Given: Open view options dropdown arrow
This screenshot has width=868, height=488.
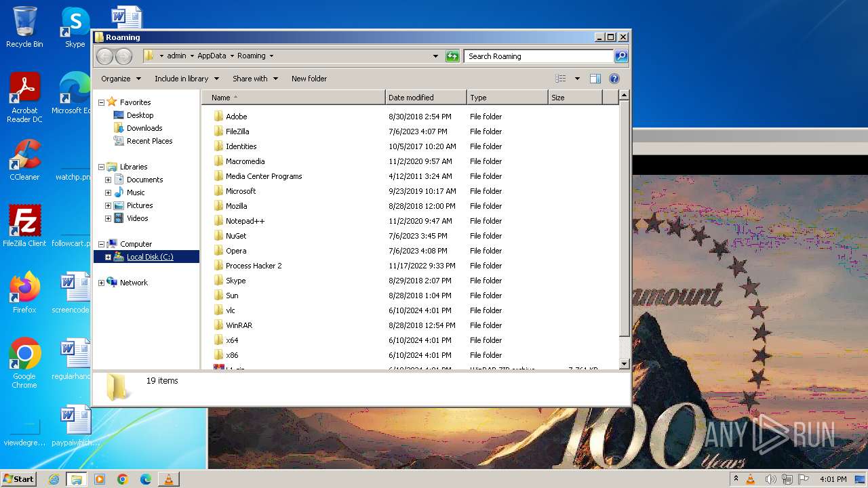Looking at the screenshot, I should [x=577, y=79].
